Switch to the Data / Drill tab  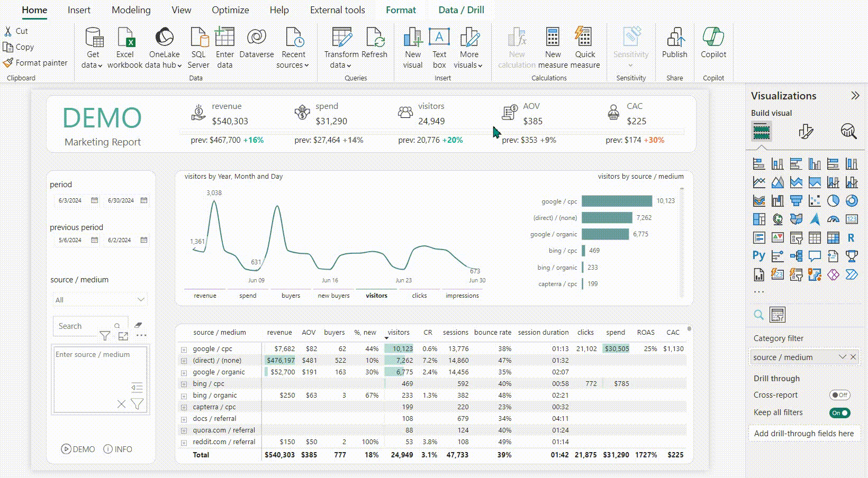tap(460, 10)
